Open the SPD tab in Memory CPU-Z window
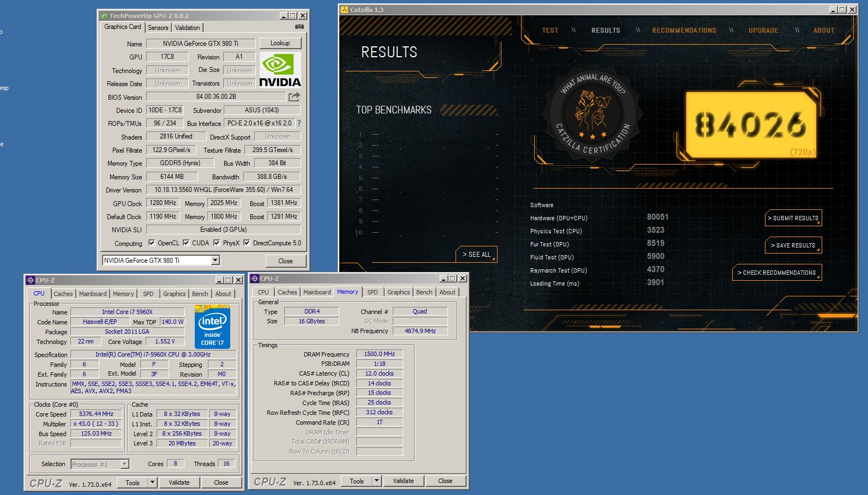Viewport: 868px width, 495px height. 373,292
